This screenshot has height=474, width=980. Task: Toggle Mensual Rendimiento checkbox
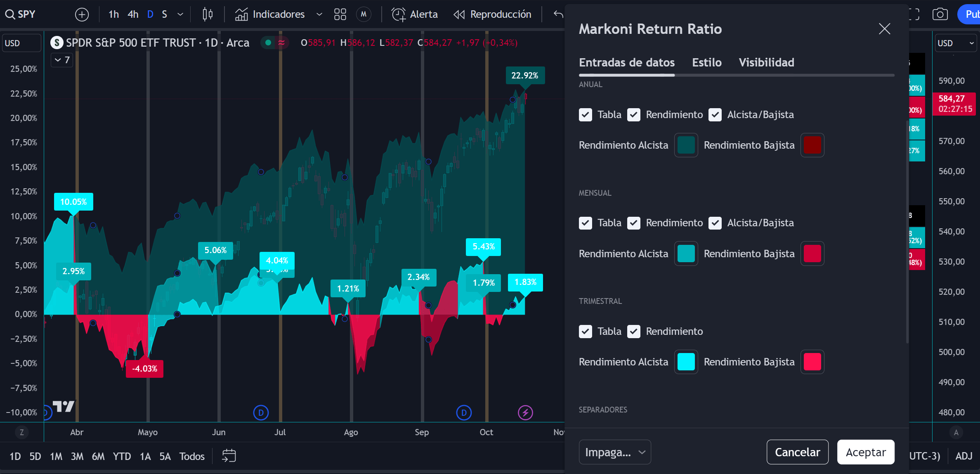pyautogui.click(x=634, y=223)
